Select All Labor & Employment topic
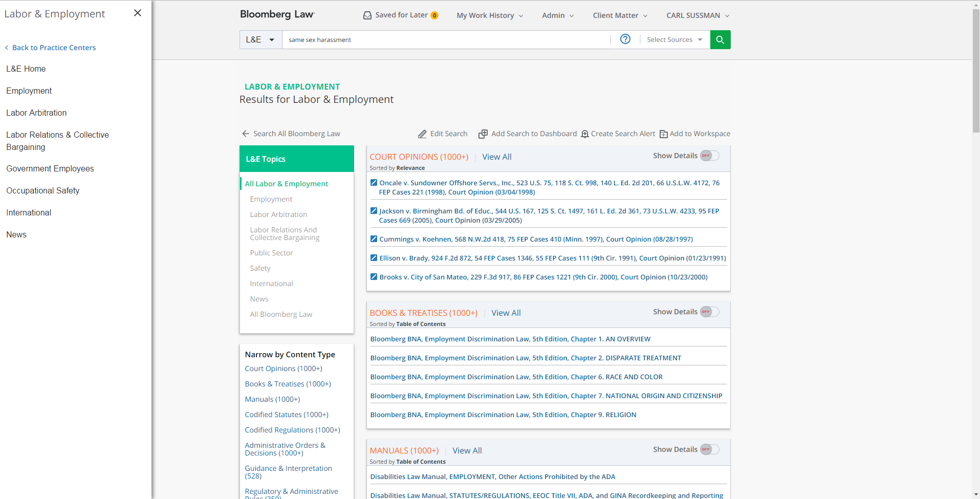Screen dimensions: 980x499 [287, 184]
